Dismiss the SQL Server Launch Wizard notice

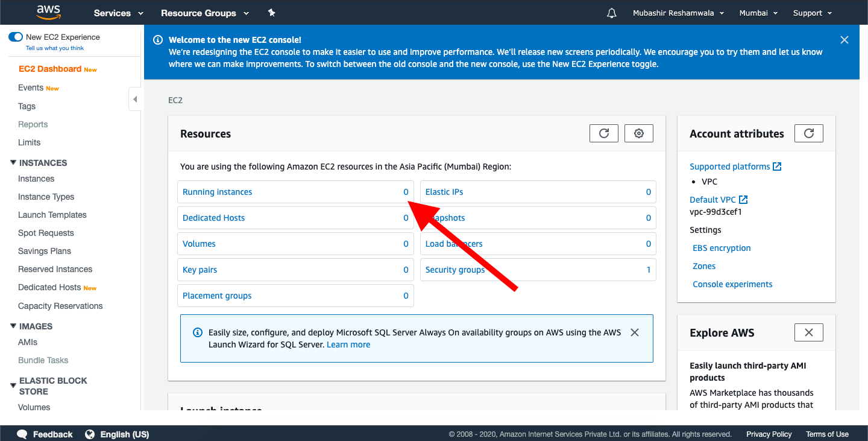click(x=635, y=332)
